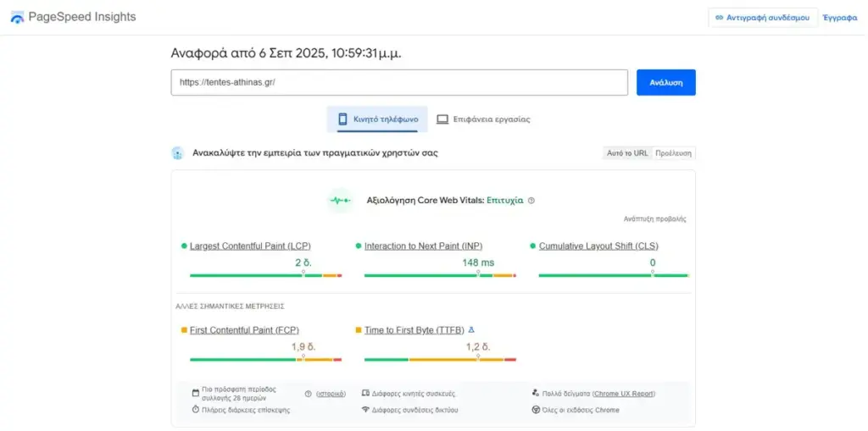Select the Προέλευση toggle

point(674,153)
